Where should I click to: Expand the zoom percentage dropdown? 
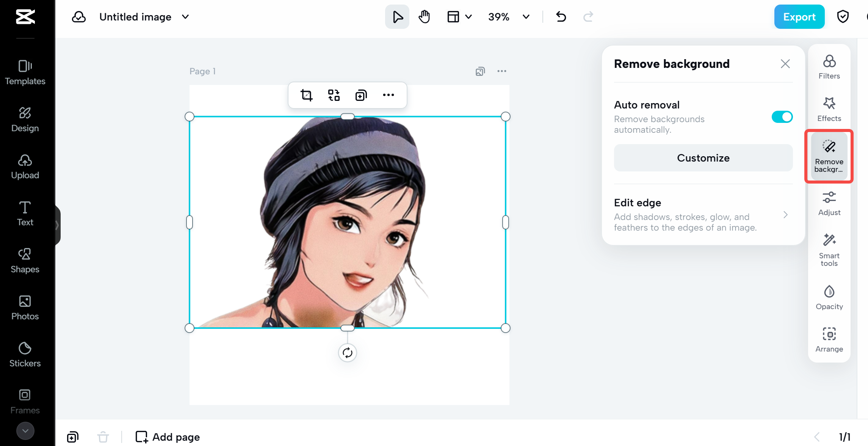pyautogui.click(x=526, y=17)
